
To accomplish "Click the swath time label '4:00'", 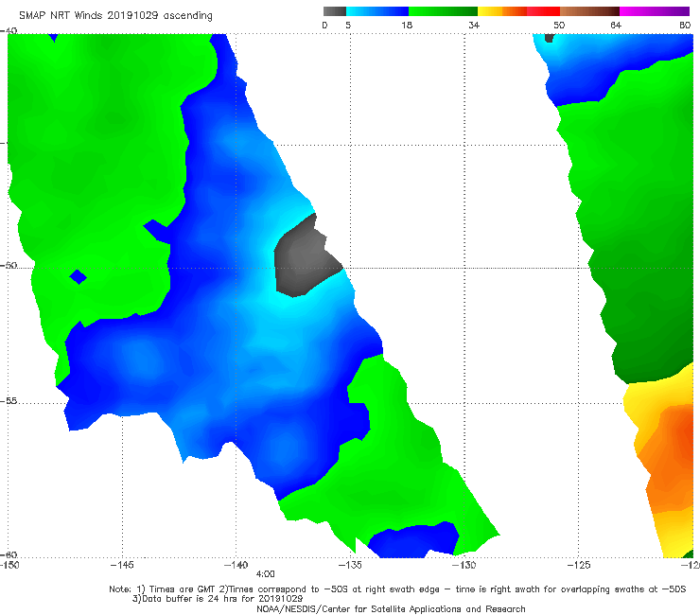I will tap(265, 574).
